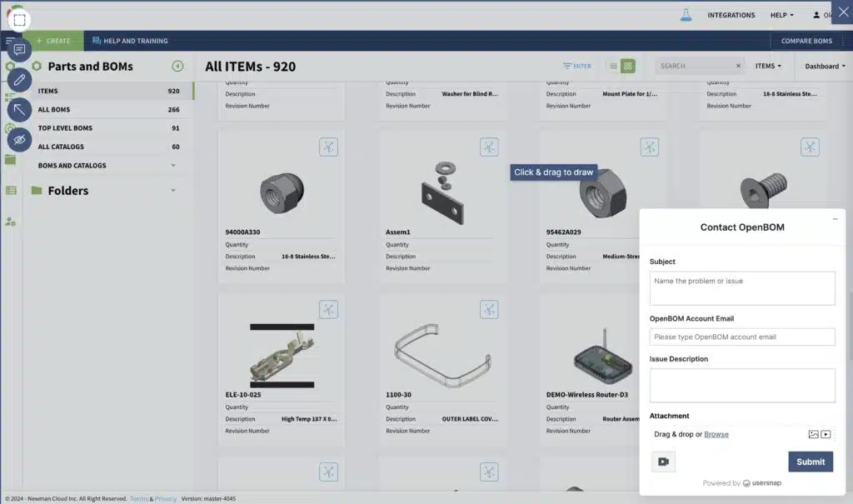Select the rectangle highlight drawing tool
Viewport: 853px width, 504px height.
coord(19,20)
